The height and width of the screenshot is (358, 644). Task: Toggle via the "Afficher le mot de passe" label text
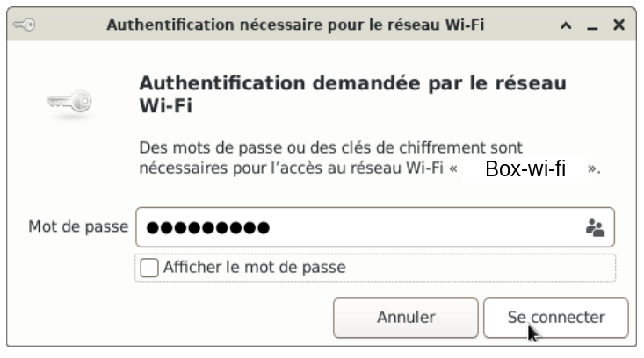coord(254,268)
